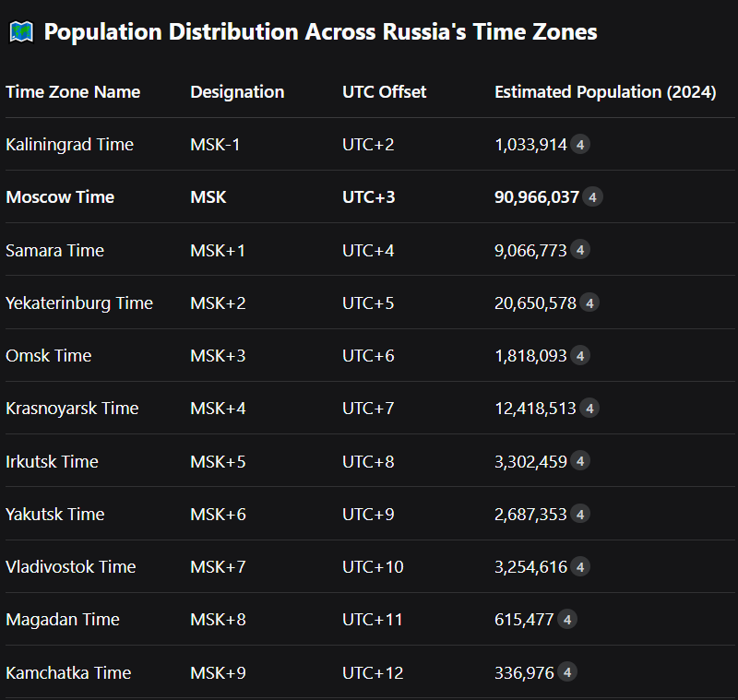
Task: Click the map emoji icon beside the title
Action: [20, 32]
